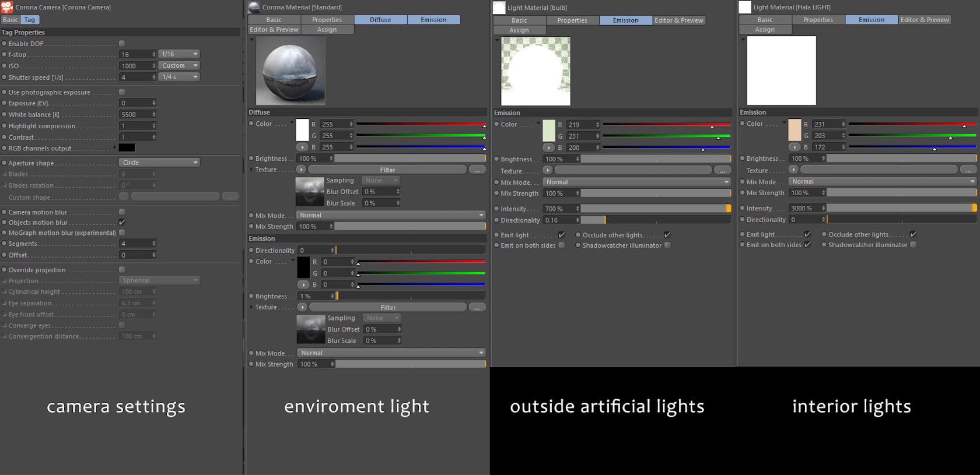Click the White balance 5500 field

138,115
